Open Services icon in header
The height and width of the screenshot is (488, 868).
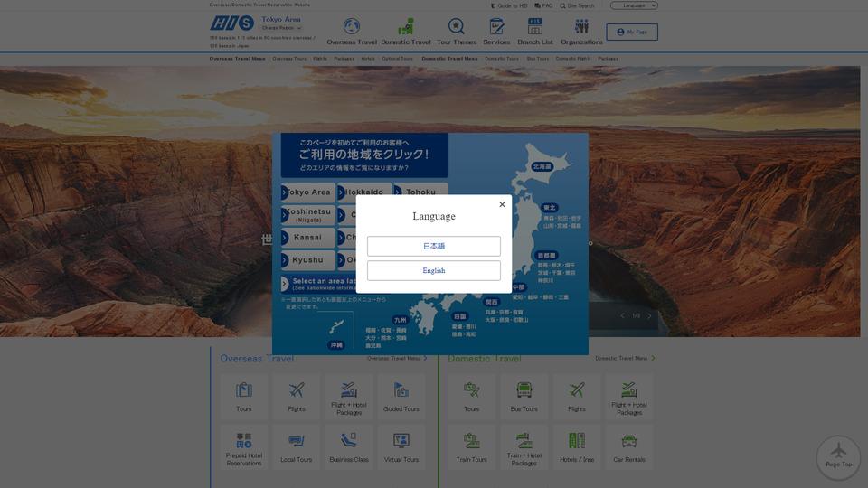tap(496, 32)
